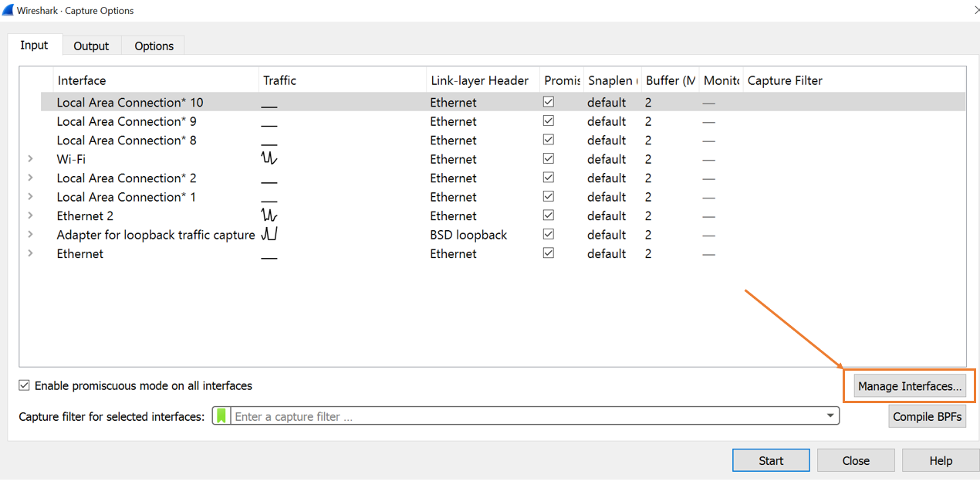980x485 pixels.
Task: Toggle promiscuous checkbox for Local Area Connection* 10
Action: pyautogui.click(x=549, y=102)
